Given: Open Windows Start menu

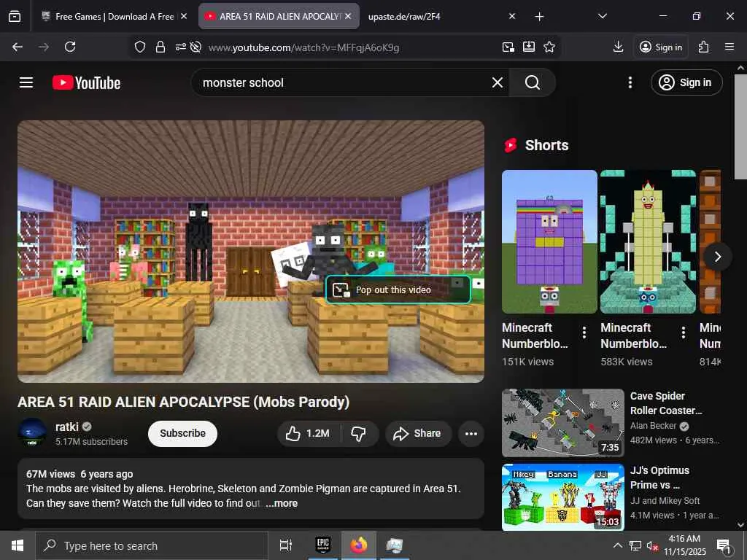Looking at the screenshot, I should [x=18, y=545].
